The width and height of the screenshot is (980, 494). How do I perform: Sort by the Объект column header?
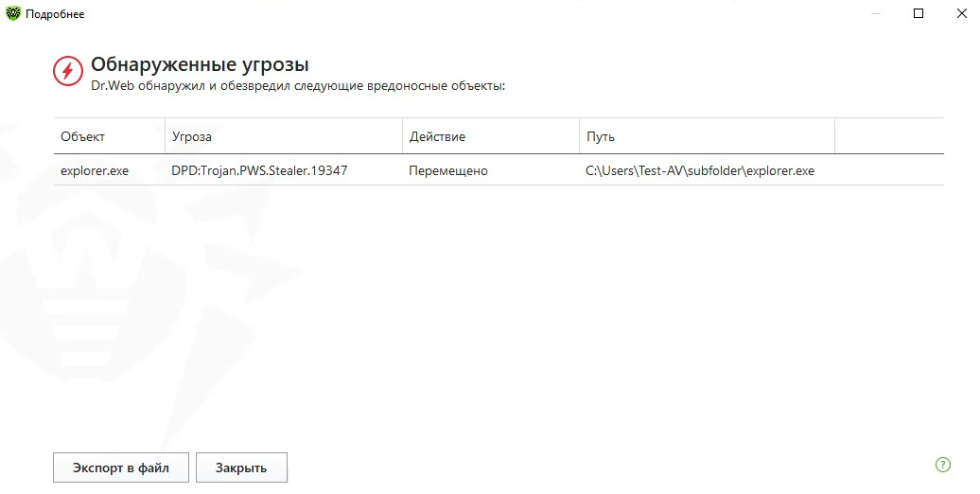110,136
